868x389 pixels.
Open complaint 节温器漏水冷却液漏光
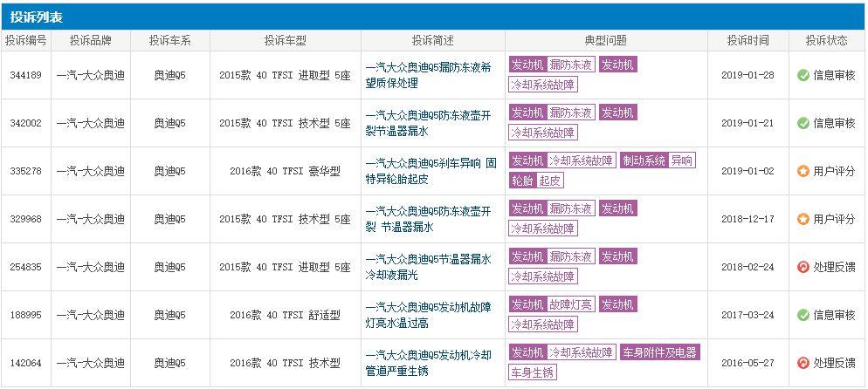pyautogui.click(x=428, y=267)
